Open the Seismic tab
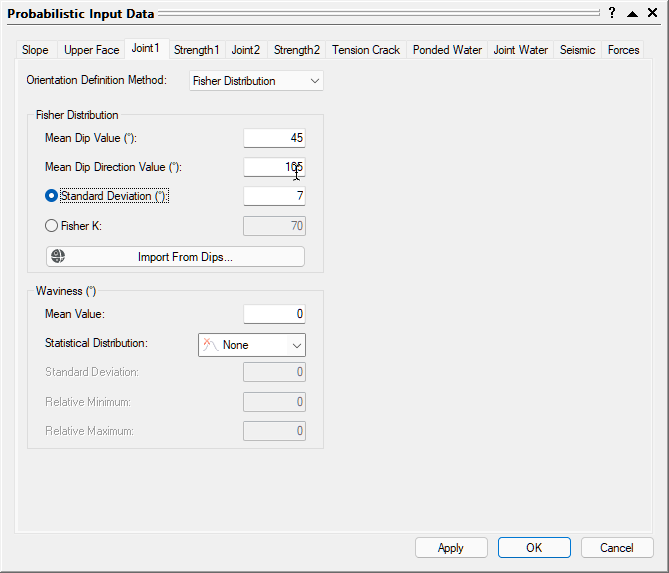 pos(577,50)
